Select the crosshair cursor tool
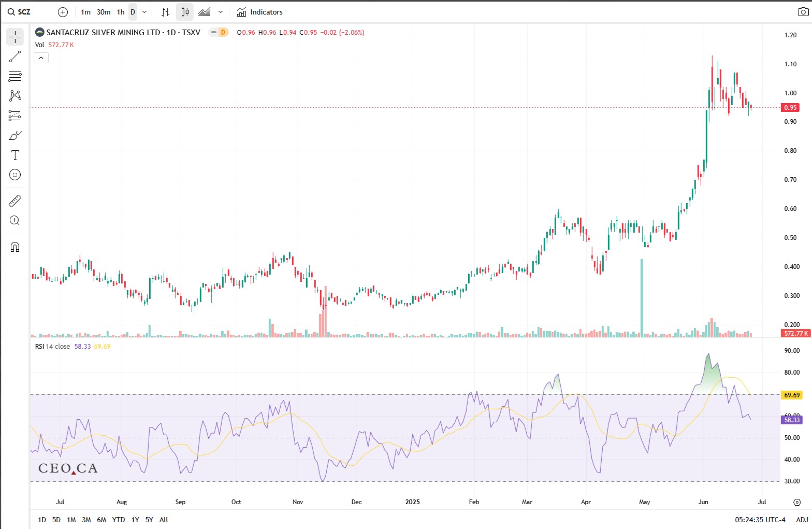Viewport: 812px width, 529px height. (x=15, y=37)
